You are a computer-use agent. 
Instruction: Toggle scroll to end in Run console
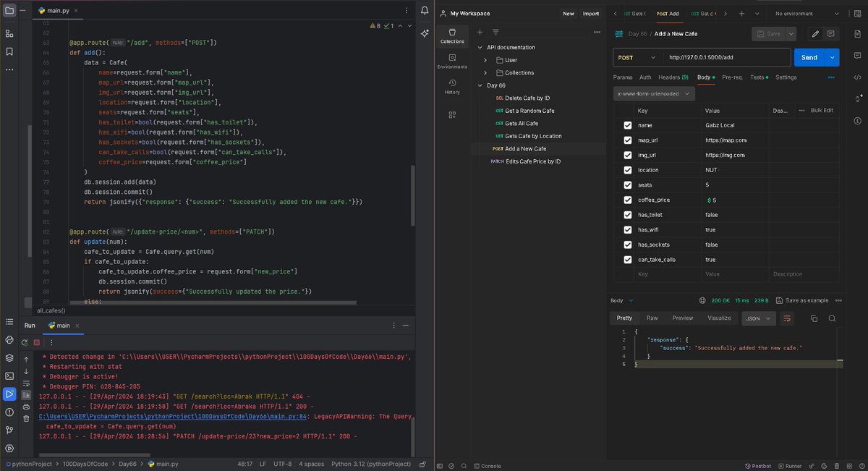click(26, 394)
